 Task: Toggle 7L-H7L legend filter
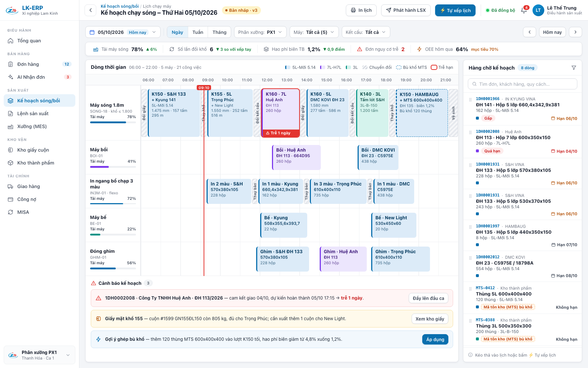click(330, 67)
